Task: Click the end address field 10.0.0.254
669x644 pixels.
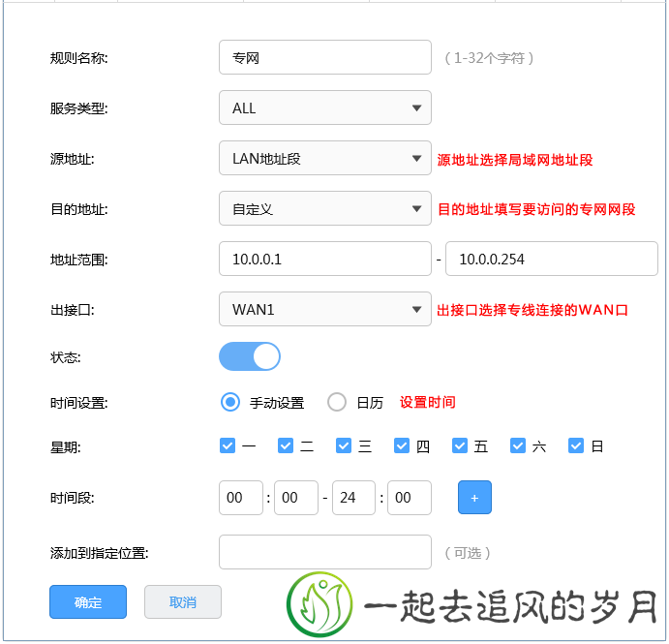Action: pos(551,259)
